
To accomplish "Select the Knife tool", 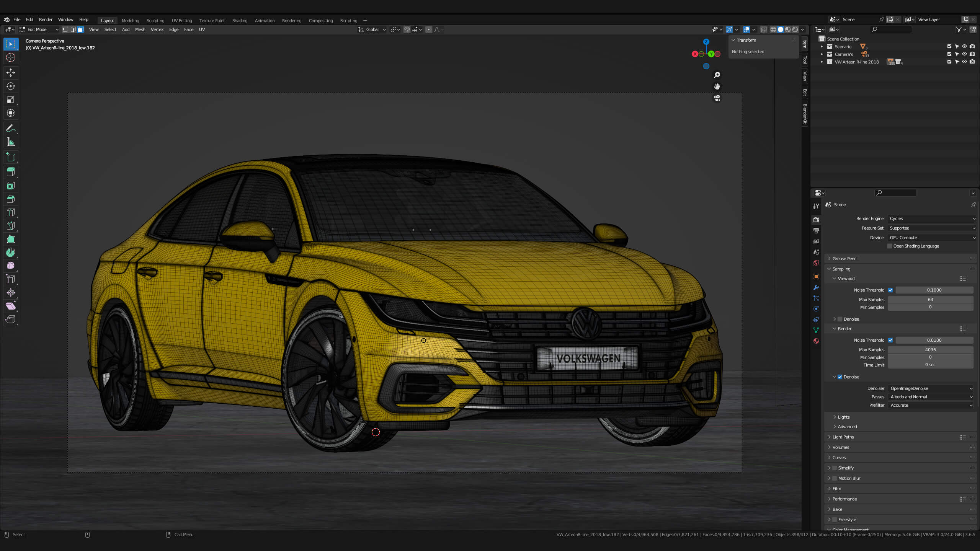I will coord(11,226).
